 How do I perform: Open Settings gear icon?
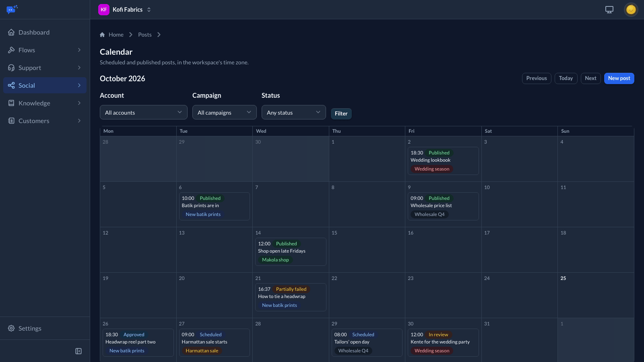tap(11, 328)
